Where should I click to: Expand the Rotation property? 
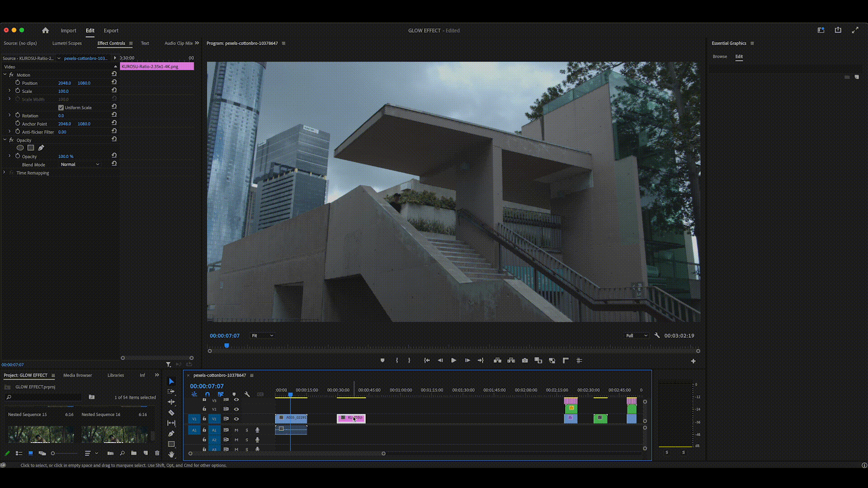[x=9, y=115]
